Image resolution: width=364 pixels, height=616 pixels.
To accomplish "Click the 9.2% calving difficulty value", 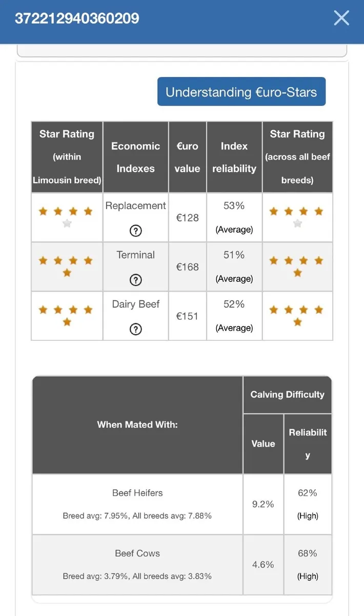I will [263, 504].
